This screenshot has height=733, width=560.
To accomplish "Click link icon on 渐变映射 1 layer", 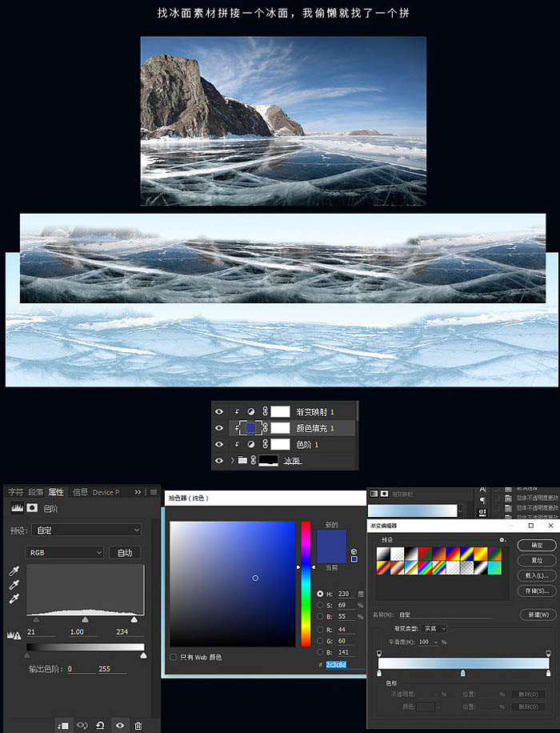I will coord(265,411).
